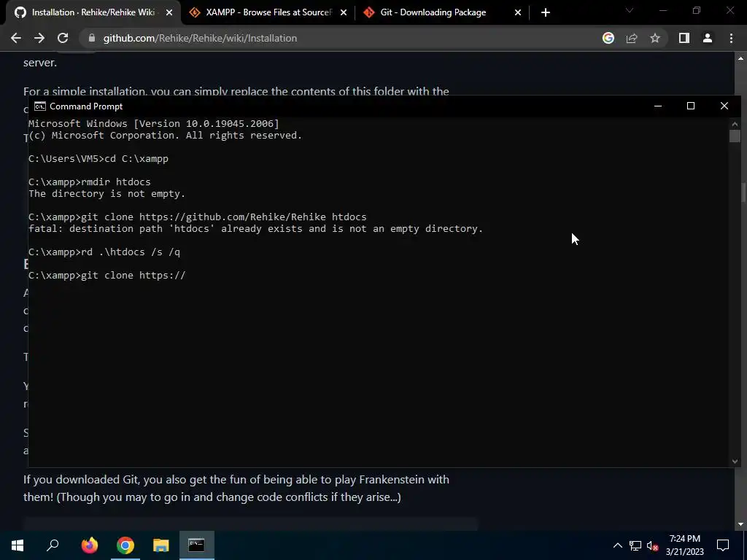Reload the GitHub wiki page
Viewport: 747px width, 560px height.
63,38
